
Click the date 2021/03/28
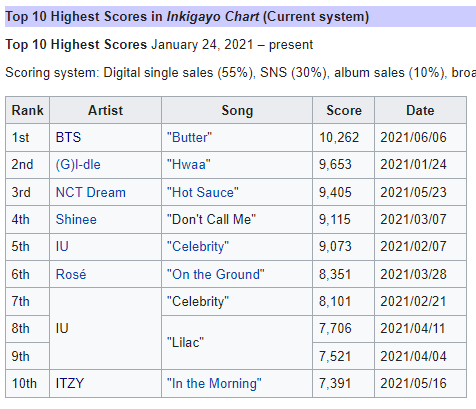(x=413, y=274)
